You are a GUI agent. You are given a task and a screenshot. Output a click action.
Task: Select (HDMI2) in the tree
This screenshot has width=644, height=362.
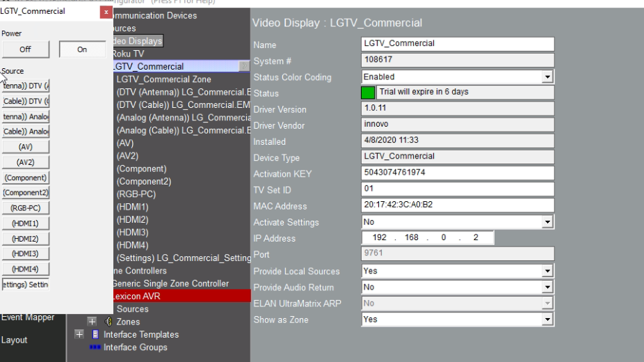pos(132,219)
